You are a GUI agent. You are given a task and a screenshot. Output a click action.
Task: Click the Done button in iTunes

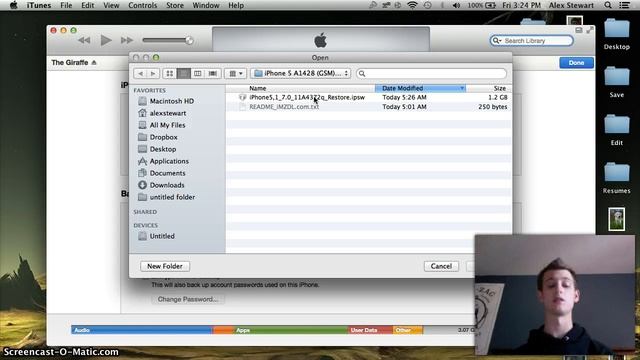pos(576,62)
